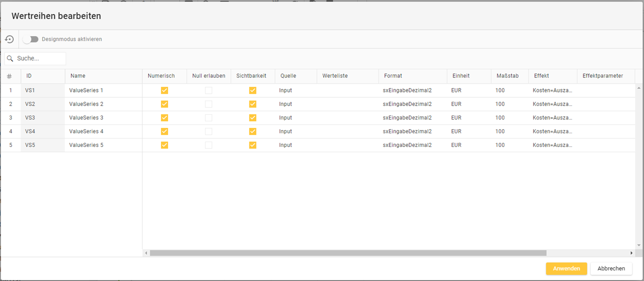Click the search magnifier icon

pos(10,58)
